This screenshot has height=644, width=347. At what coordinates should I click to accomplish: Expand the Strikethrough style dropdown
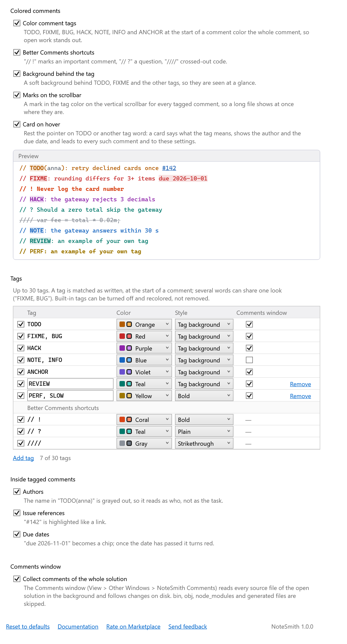[x=204, y=443]
